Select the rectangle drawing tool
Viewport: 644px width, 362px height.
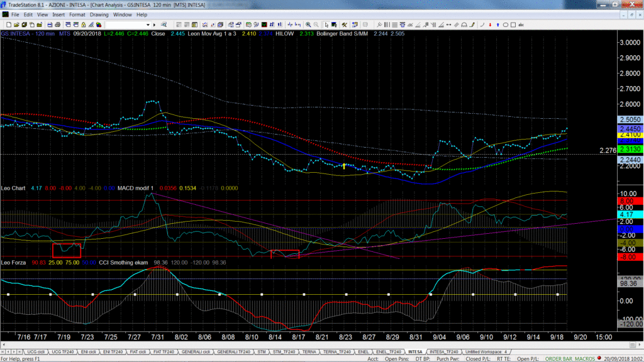tap(513, 25)
